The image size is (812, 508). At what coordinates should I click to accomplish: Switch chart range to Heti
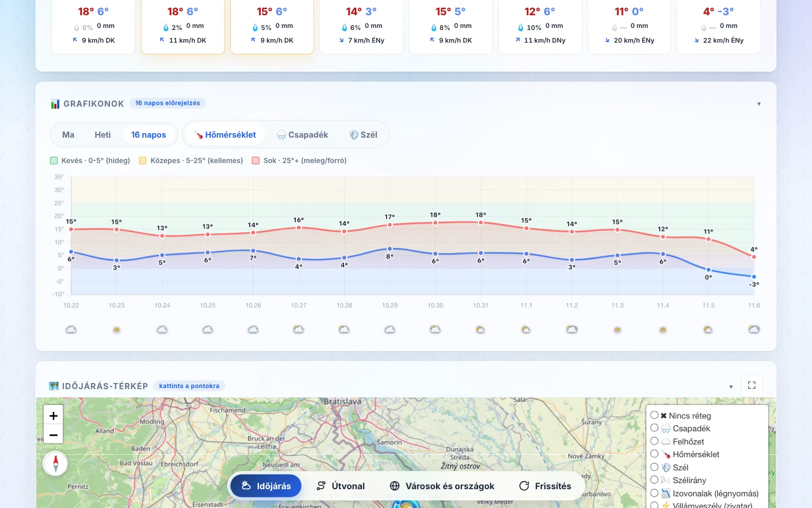pyautogui.click(x=103, y=135)
